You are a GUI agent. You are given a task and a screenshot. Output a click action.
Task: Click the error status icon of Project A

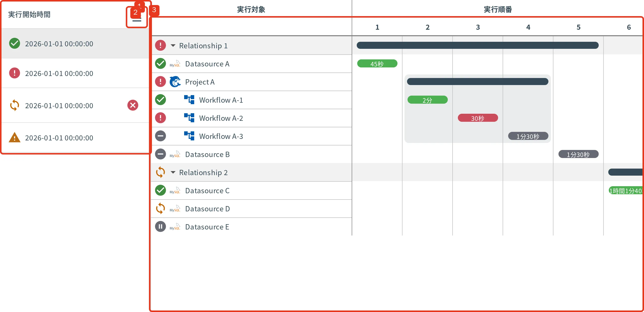160,82
